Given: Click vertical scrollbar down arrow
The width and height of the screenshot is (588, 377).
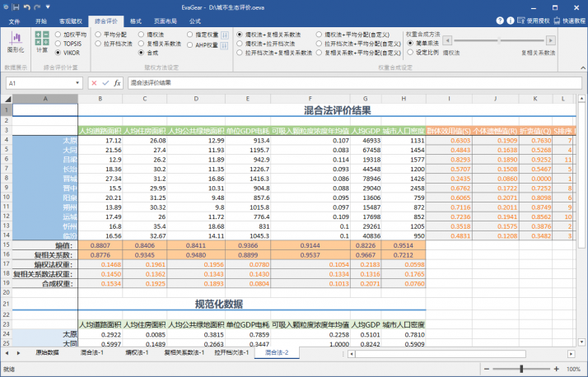Looking at the screenshot, I should coord(581,342).
